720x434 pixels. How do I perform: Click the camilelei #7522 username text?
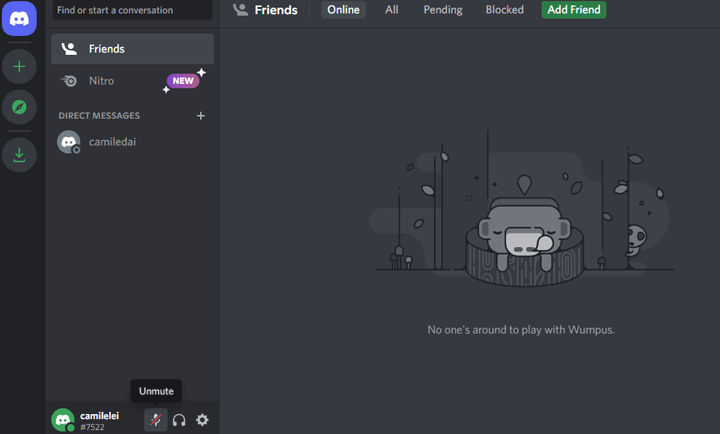click(x=100, y=421)
